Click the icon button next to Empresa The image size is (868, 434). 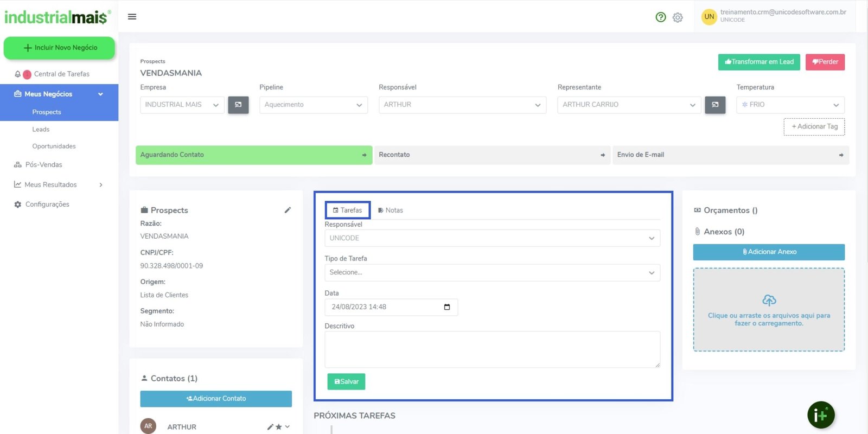(x=238, y=105)
